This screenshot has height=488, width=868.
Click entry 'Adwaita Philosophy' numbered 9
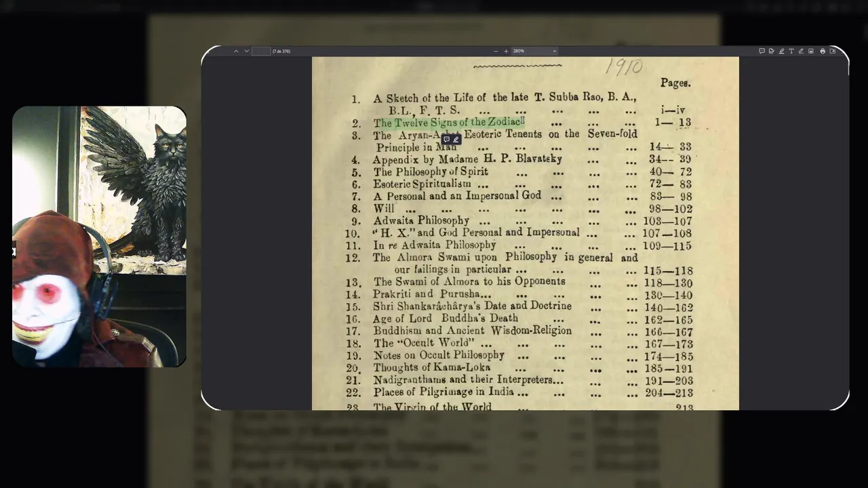click(x=421, y=220)
